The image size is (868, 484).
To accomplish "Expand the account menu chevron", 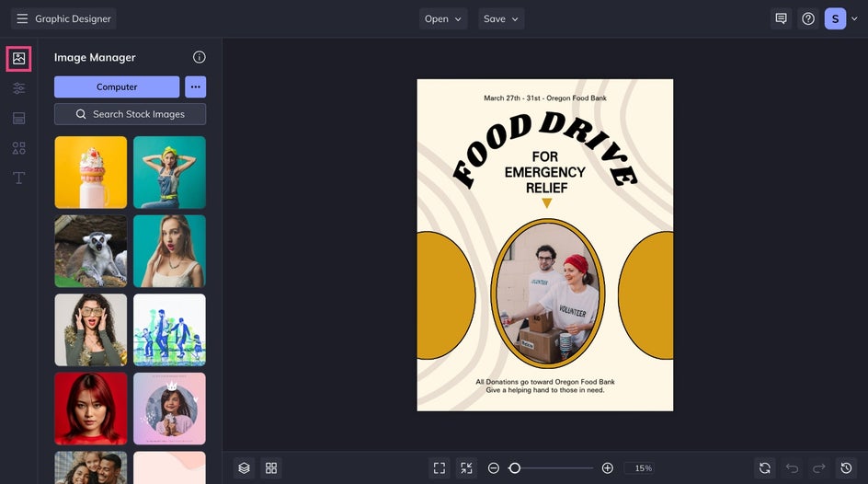I will tap(855, 18).
